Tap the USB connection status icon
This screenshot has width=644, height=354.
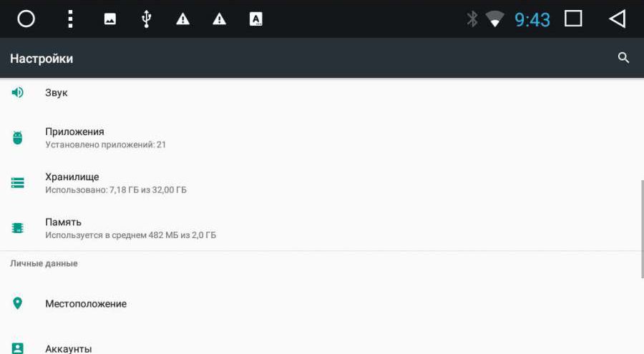click(146, 19)
